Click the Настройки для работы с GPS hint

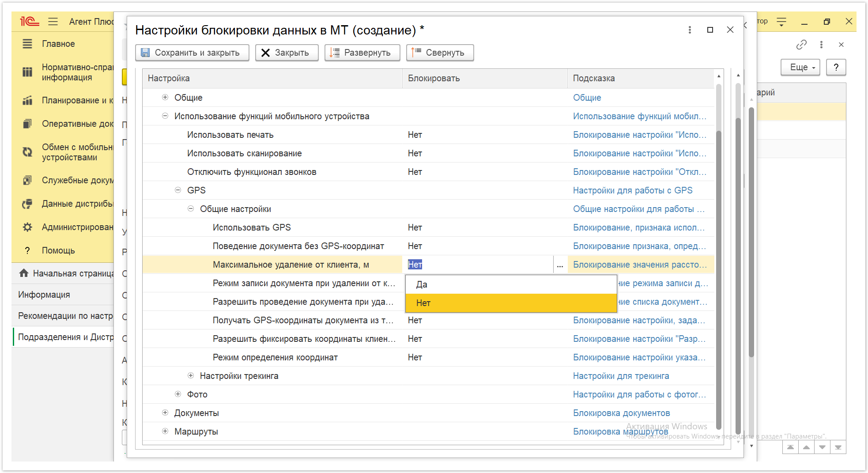click(633, 190)
